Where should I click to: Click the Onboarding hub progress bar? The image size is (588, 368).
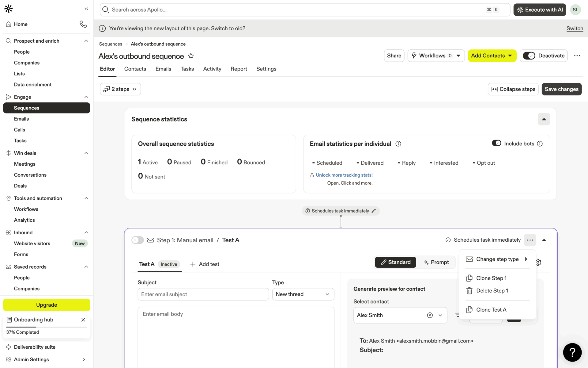click(47, 327)
